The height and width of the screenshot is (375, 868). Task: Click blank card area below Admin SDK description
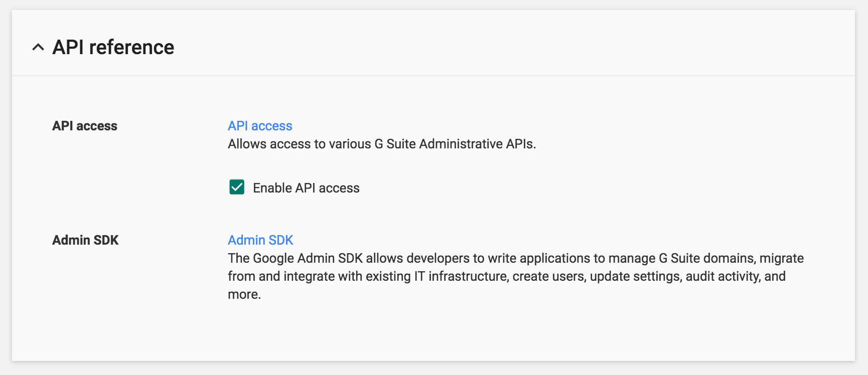click(x=433, y=331)
